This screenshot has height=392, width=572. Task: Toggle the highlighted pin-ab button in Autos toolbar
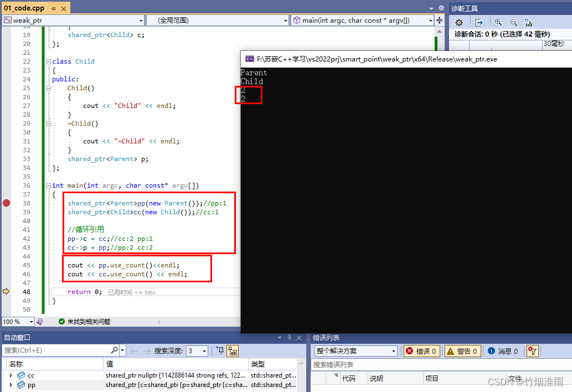click(x=233, y=351)
